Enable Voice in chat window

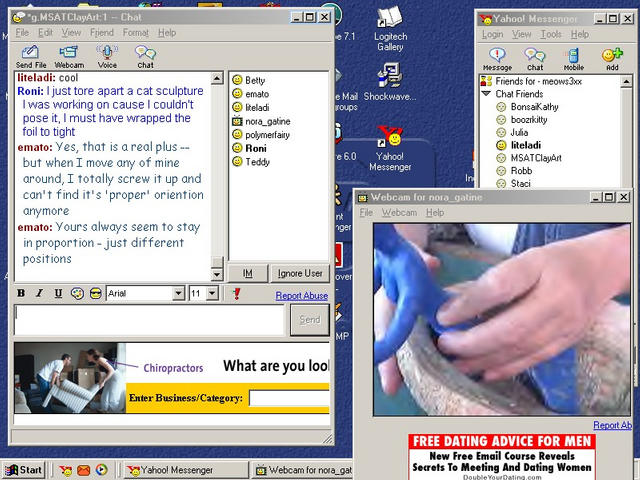tap(107, 56)
